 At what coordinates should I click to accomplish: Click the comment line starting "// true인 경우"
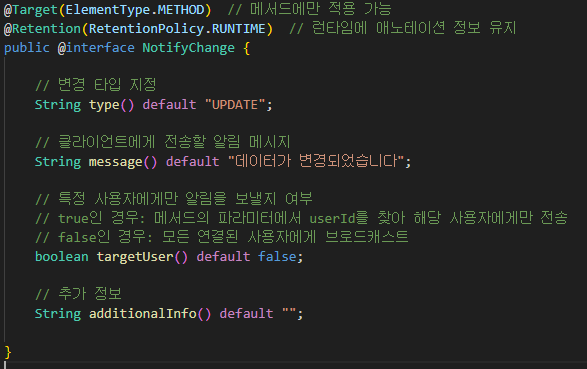(x=301, y=218)
